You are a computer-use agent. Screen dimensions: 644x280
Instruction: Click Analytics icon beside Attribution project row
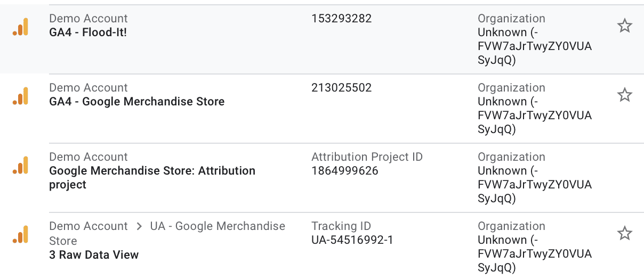pyautogui.click(x=20, y=166)
